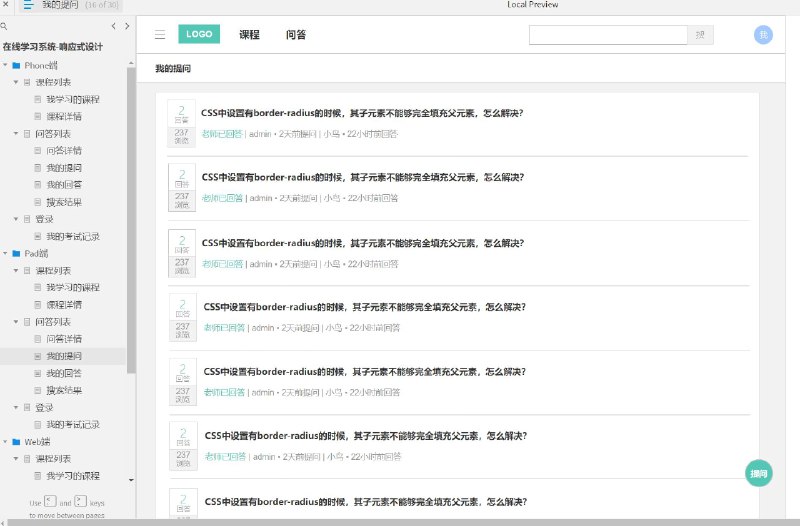Viewport: 800px width, 526px height.
Task: Collapse 问答列表 arrow under Pad端
Action: (16, 322)
